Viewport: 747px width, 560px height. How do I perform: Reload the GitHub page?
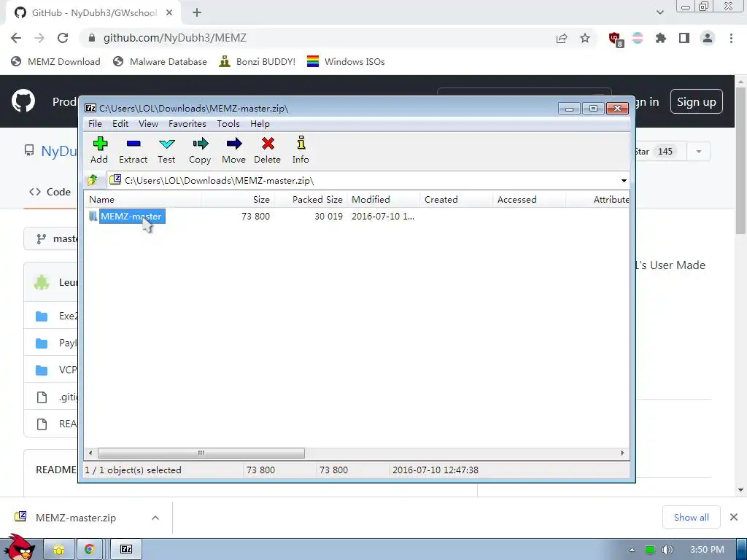(63, 38)
